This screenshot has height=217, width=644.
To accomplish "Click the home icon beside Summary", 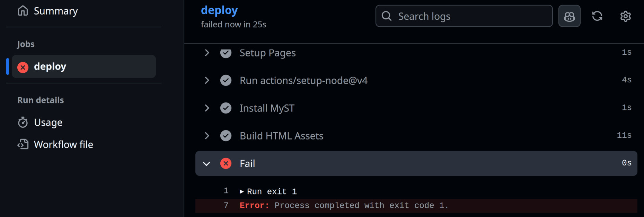I will coord(23,11).
